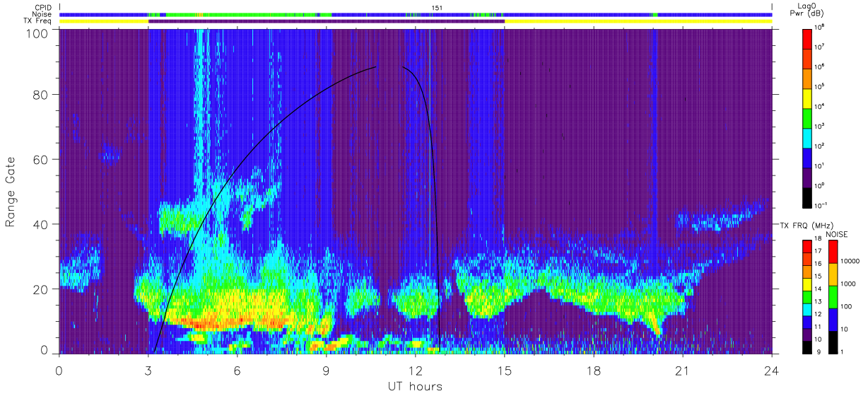Viewport: 868px width, 401px height.
Task: Click the Range Gate tick label "40"
Action: coord(41,224)
